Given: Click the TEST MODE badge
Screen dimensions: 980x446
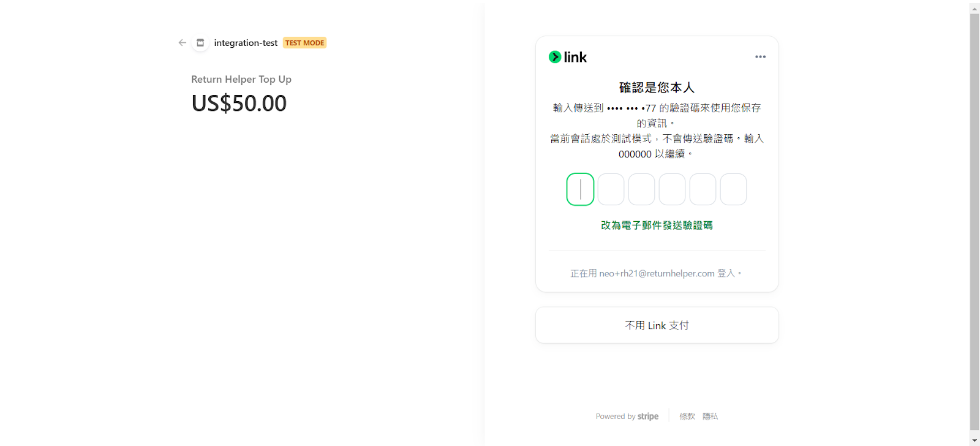Looking at the screenshot, I should pos(304,43).
